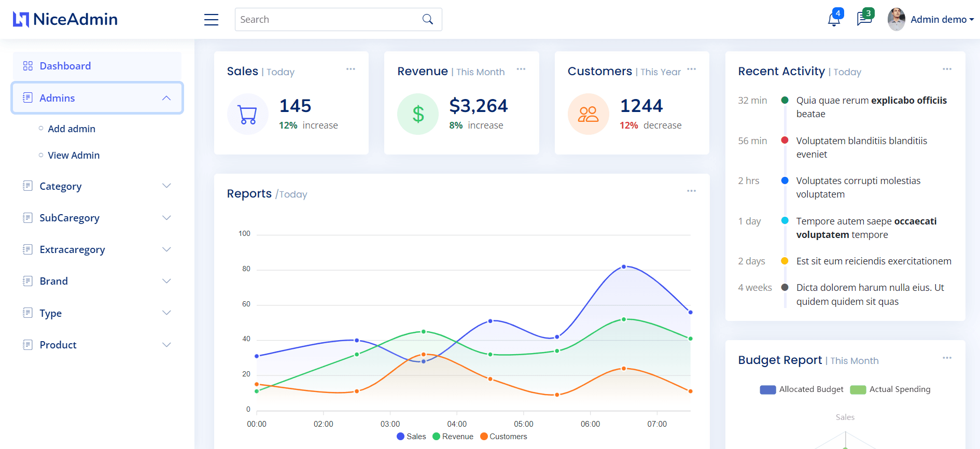Toggle Customers series in chart legend

coord(503,437)
